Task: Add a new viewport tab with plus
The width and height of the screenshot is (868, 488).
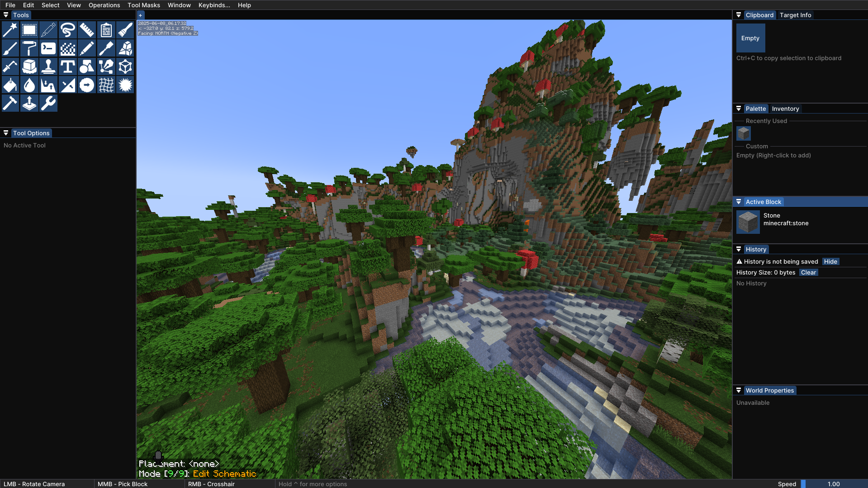Action: [x=141, y=15]
